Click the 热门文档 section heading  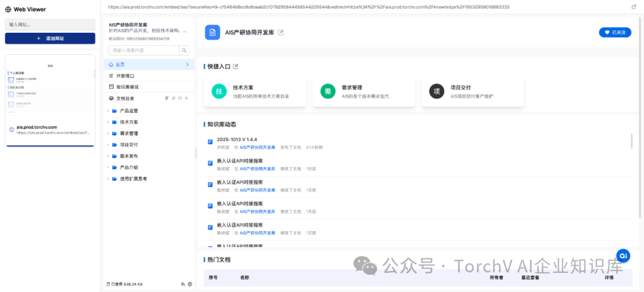click(219, 260)
